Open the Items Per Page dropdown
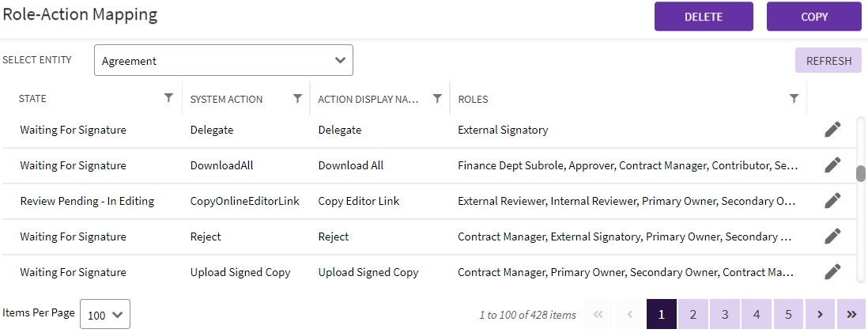This screenshot has width=868, height=333. pyautogui.click(x=105, y=314)
